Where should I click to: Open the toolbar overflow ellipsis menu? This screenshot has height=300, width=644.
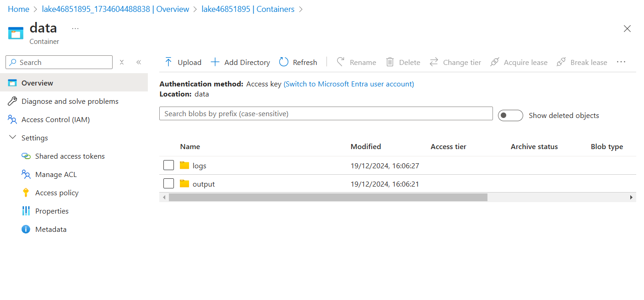pos(621,62)
